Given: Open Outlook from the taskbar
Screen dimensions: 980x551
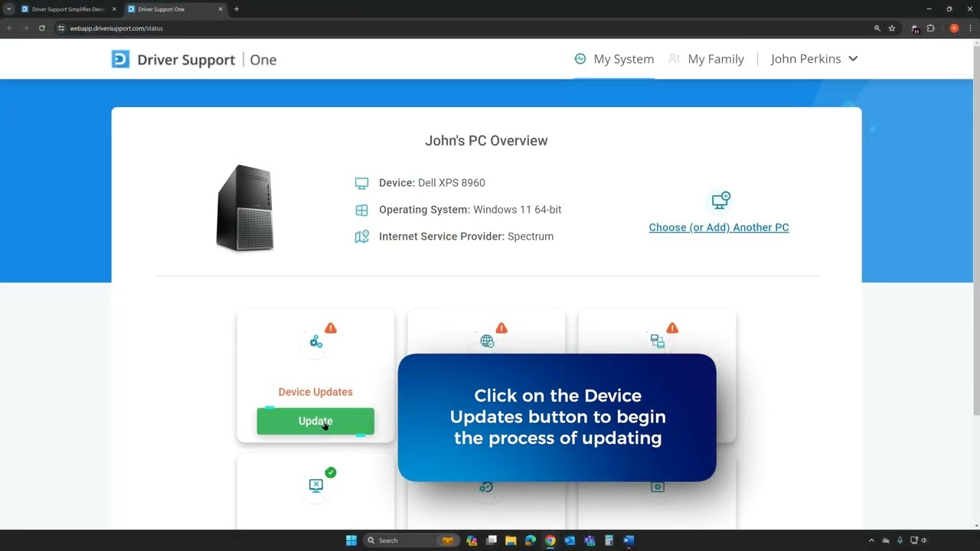Looking at the screenshot, I should [570, 540].
